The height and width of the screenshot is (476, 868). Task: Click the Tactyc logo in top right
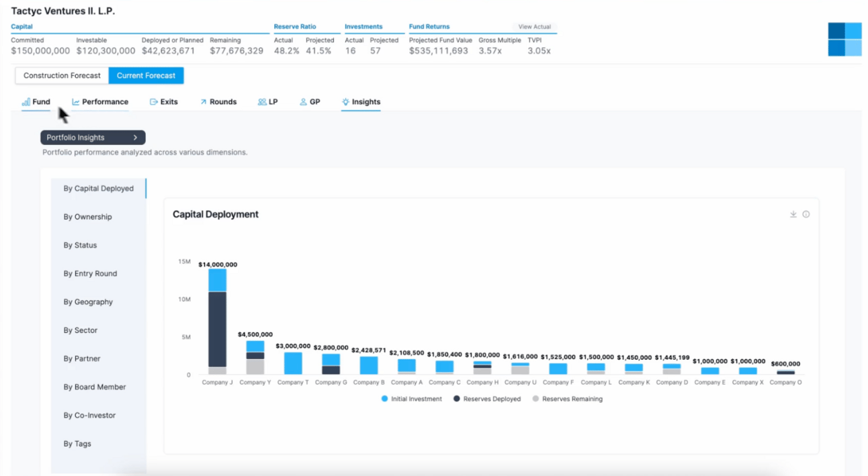844,39
